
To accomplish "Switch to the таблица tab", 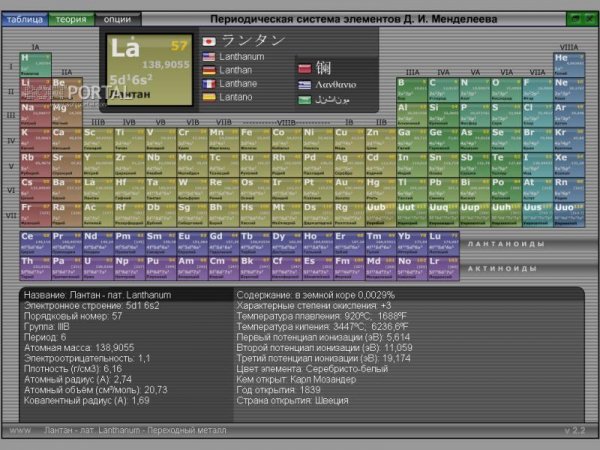I will click(25, 19).
